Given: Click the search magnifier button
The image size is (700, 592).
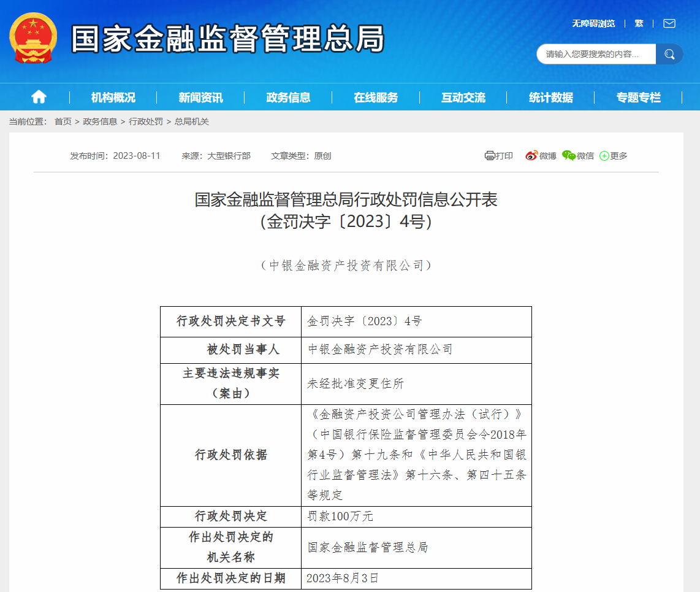Looking at the screenshot, I should 669,54.
